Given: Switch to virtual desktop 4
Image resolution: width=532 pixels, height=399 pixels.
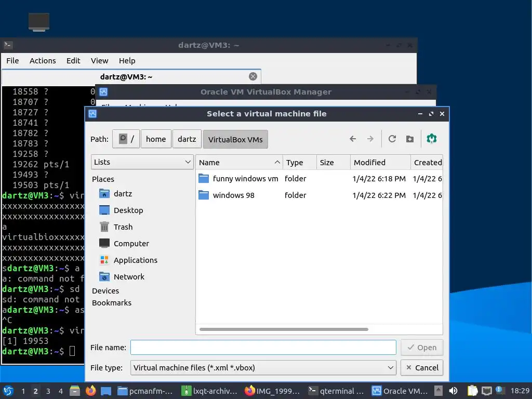Looking at the screenshot, I should pos(61,391).
